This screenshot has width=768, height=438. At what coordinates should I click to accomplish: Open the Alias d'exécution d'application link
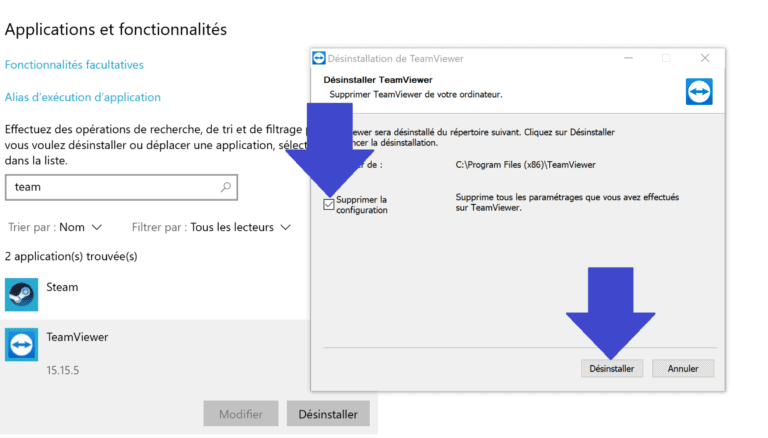coord(83,97)
